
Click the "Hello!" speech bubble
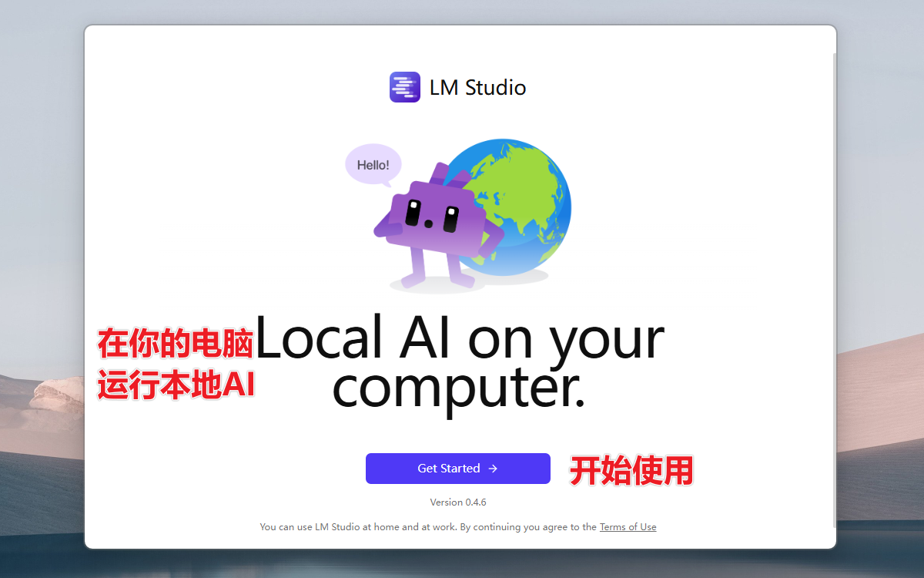coord(373,165)
